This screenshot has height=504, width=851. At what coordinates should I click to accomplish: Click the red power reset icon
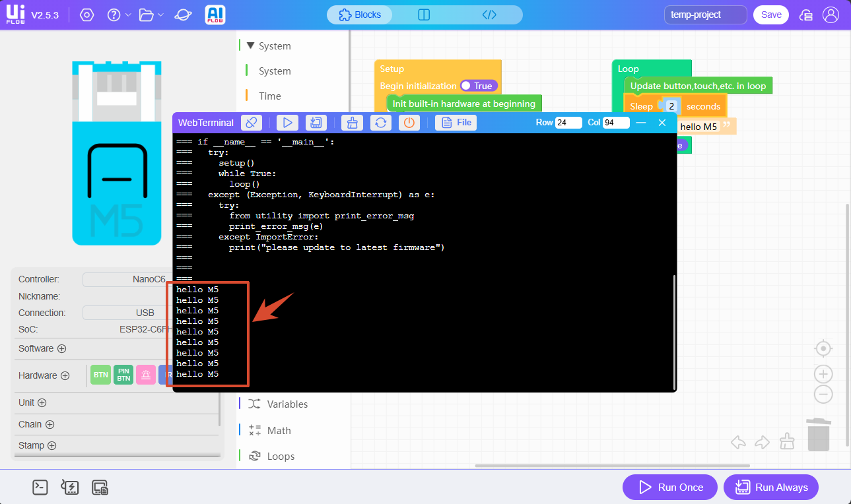click(x=409, y=123)
